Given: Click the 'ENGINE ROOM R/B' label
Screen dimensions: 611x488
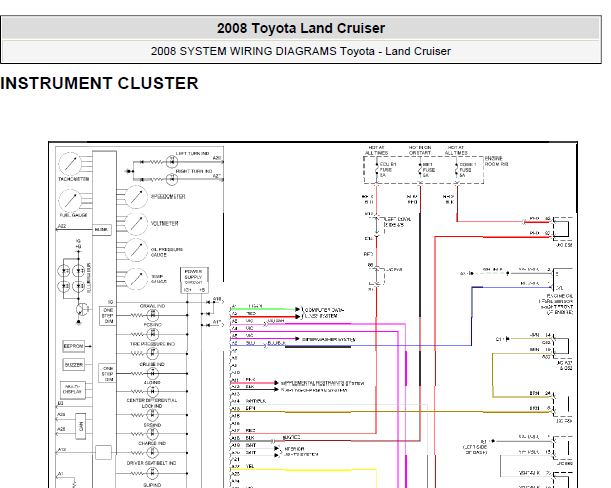Looking at the screenshot, I should tap(496, 161).
